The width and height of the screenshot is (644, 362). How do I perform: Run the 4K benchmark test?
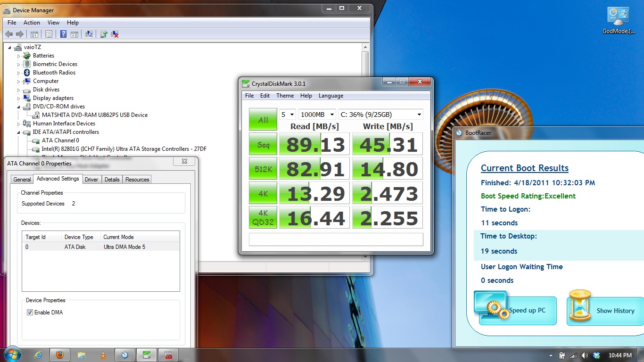tap(263, 193)
